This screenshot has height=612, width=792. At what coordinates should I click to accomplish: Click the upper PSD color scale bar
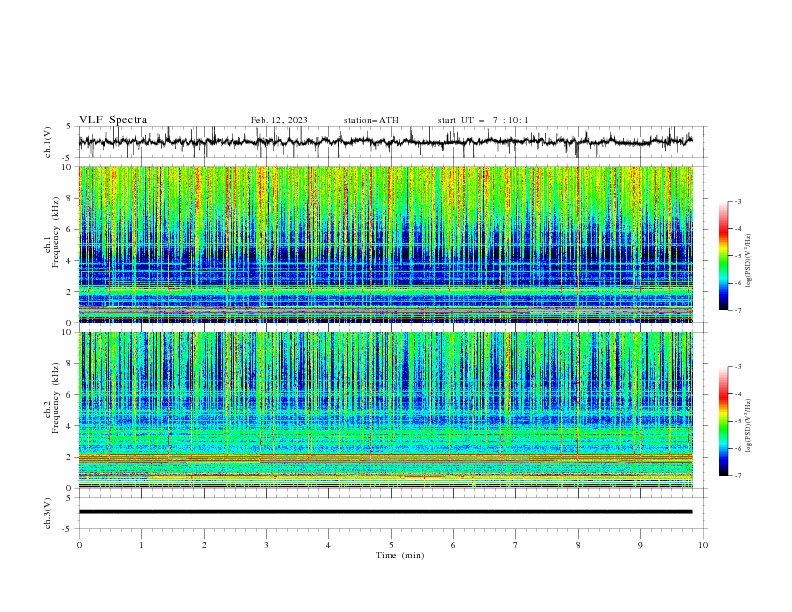(723, 256)
